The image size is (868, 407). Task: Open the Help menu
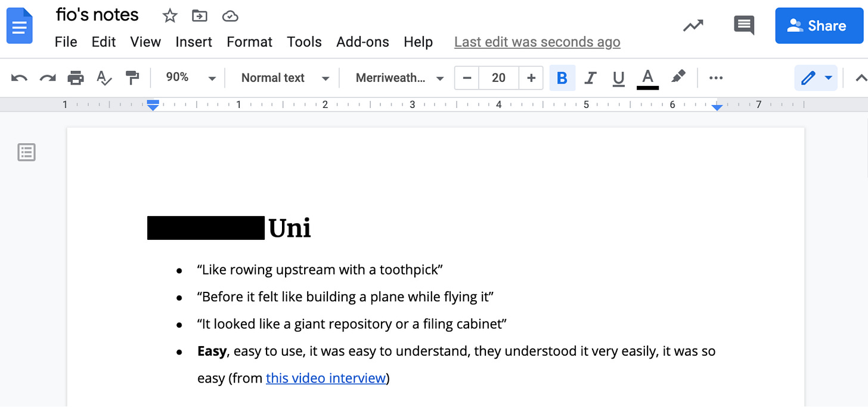pyautogui.click(x=418, y=42)
